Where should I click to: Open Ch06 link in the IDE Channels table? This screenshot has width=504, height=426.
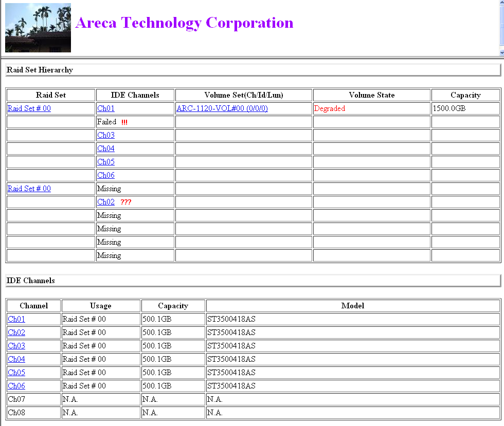tap(16, 386)
